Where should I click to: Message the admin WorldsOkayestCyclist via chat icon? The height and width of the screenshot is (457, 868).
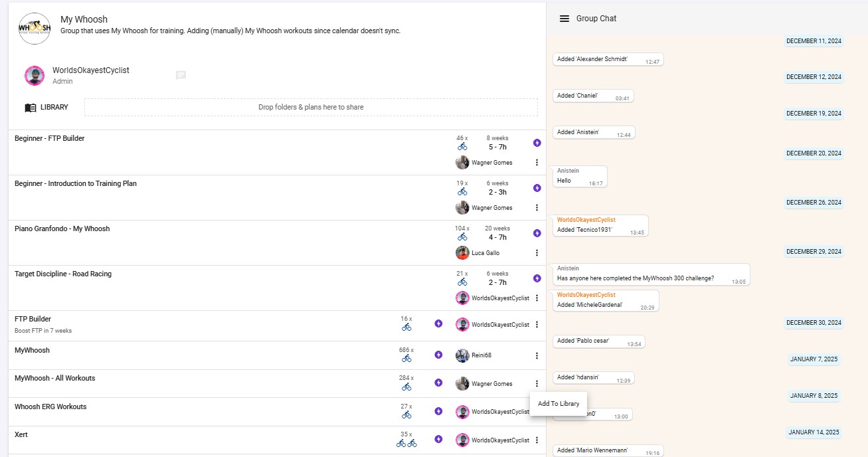(181, 76)
